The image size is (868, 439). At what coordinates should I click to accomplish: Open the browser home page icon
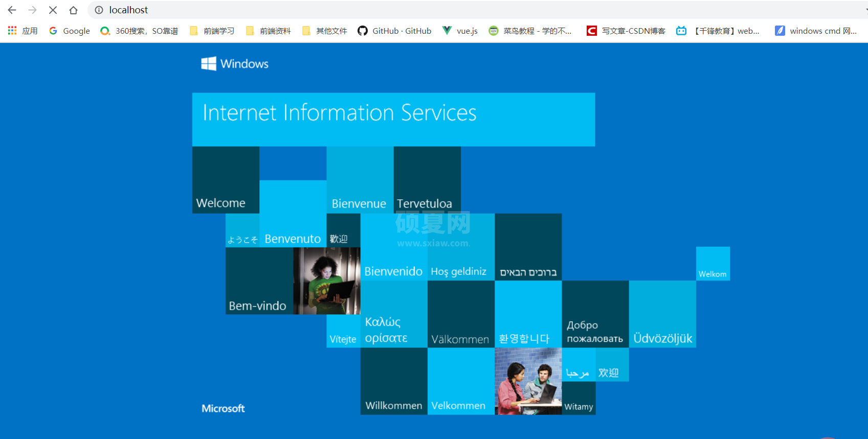click(73, 10)
